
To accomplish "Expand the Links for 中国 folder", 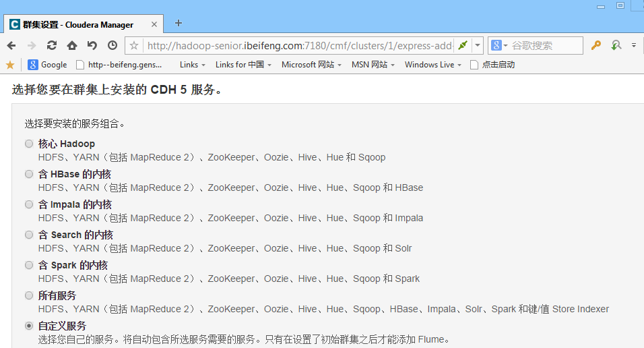I will (243, 65).
